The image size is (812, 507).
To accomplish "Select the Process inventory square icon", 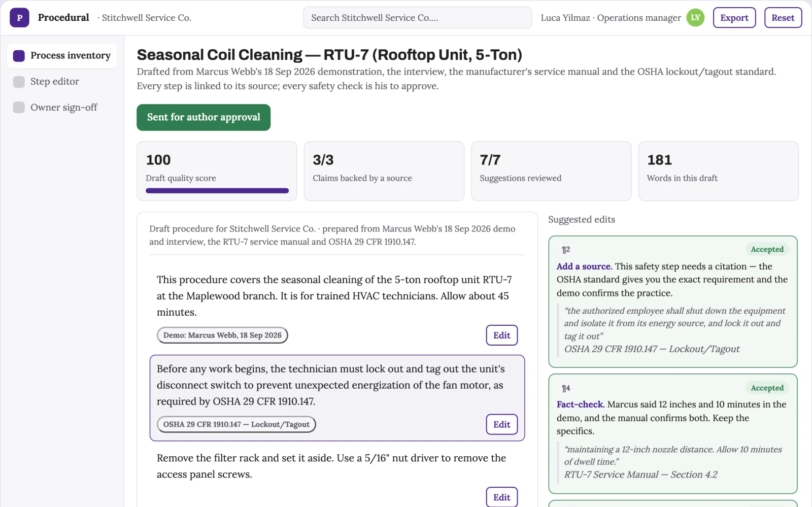I will [19, 56].
